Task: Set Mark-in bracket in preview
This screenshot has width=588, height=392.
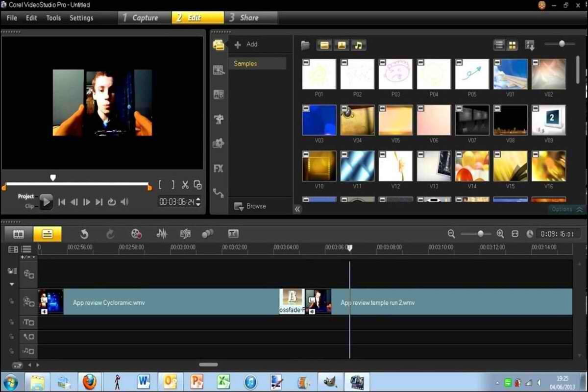Action: click(160, 185)
